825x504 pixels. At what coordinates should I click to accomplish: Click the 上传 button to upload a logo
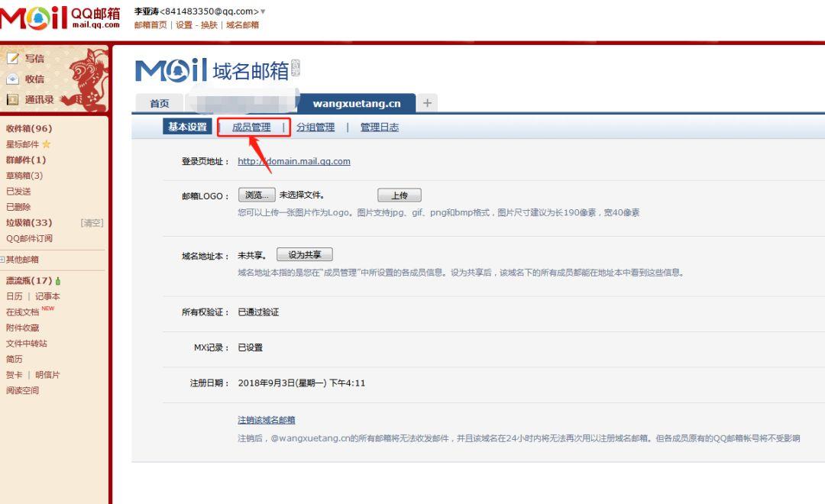399,195
